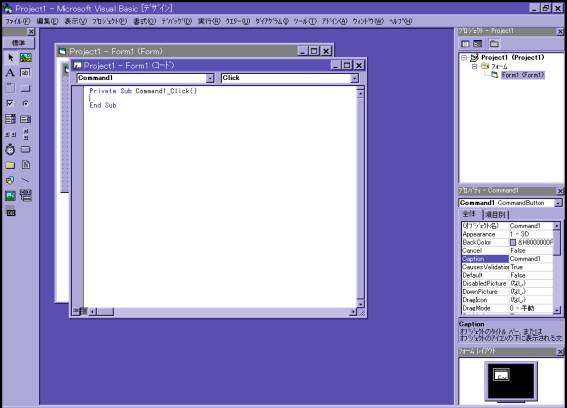Screen dimensions: 567x408
Task: Click the Properties list scroll-down arrow
Action: (x=557, y=310)
